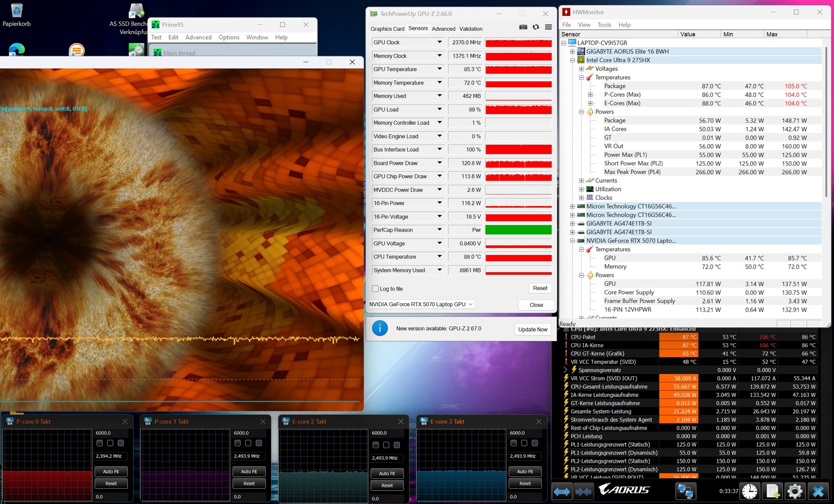Image resolution: width=834 pixels, height=504 pixels.
Task: Open HWiNFO sensor settings gear icon
Action: (795, 492)
